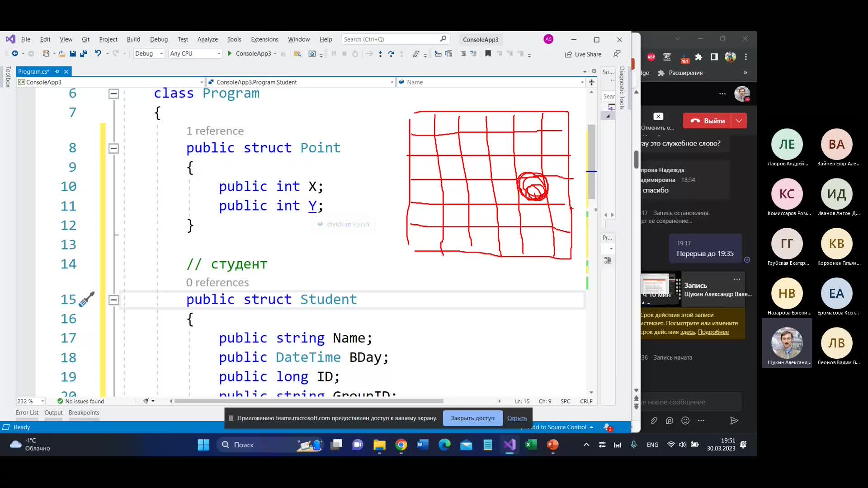Click the editor vertical scrollbar thumb

(591, 161)
